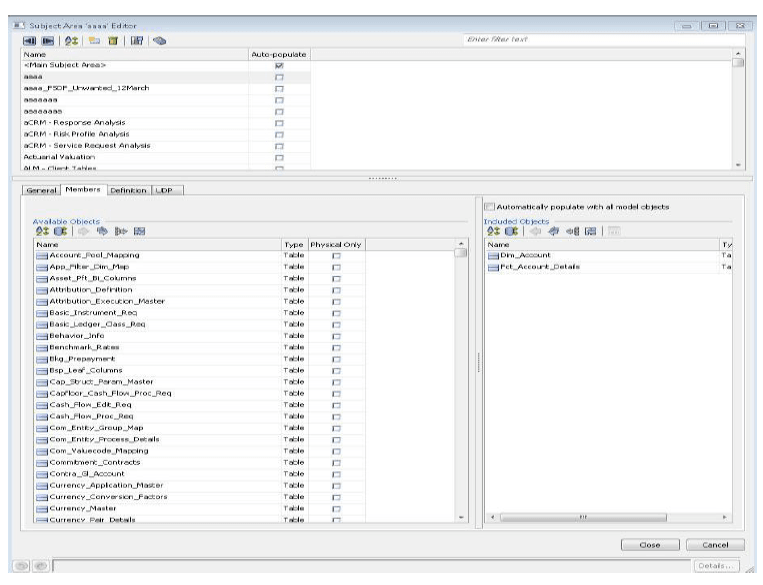Click second icon in Available Objects toolbar
The height and width of the screenshot is (585, 763).
tap(60, 231)
